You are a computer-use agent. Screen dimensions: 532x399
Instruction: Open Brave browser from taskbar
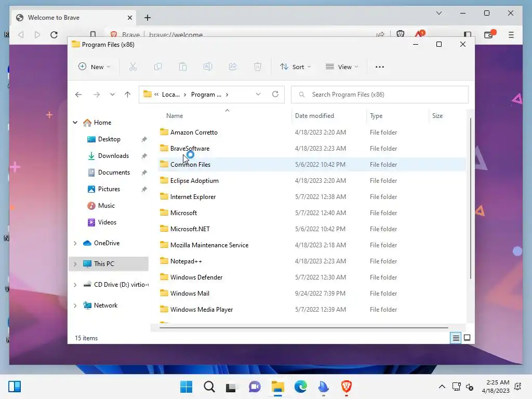point(347,387)
